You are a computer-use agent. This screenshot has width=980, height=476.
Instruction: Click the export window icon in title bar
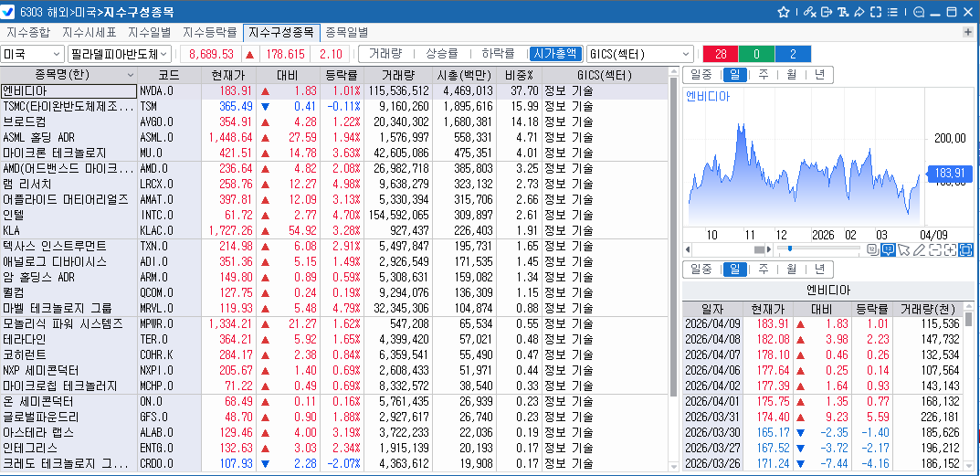(827, 12)
